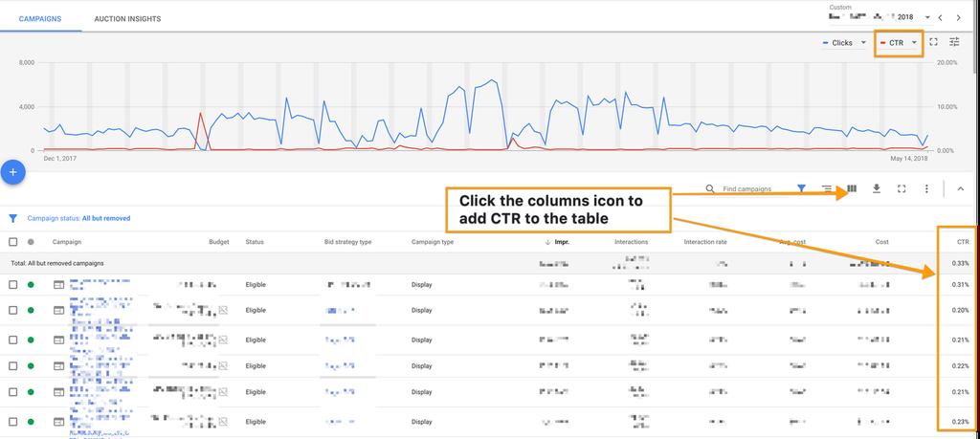
Task: Open the table's three-dot more options menu
Action: point(926,188)
